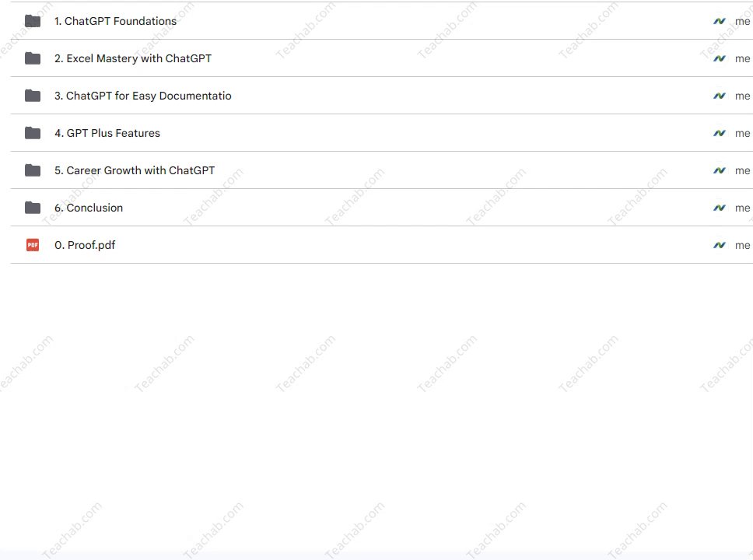Open the "0. Proof.pdf" file name
The image size is (753, 560).
coord(85,245)
